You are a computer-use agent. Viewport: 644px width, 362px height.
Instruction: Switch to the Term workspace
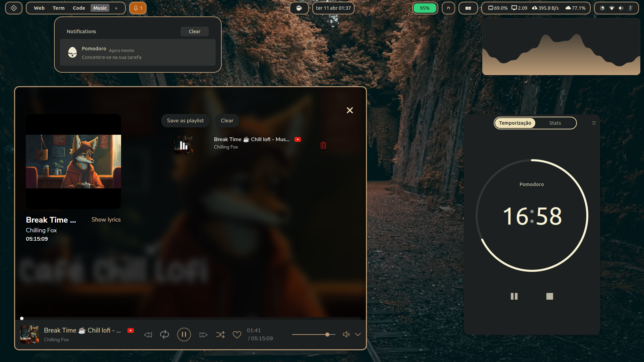[58, 8]
